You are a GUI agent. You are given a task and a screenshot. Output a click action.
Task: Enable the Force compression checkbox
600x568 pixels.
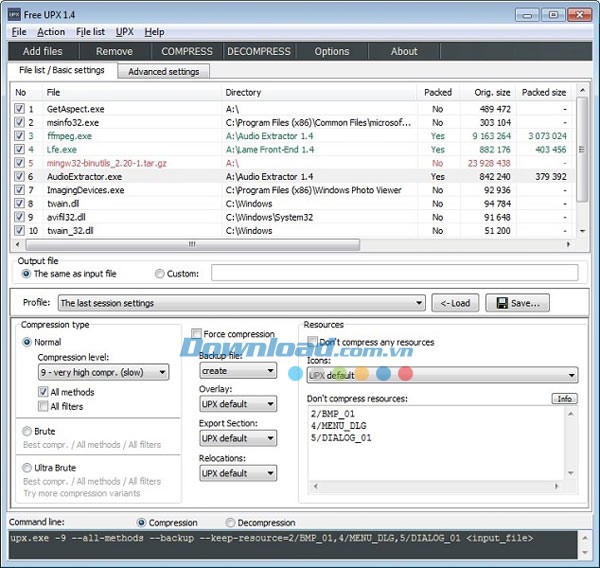click(x=197, y=334)
